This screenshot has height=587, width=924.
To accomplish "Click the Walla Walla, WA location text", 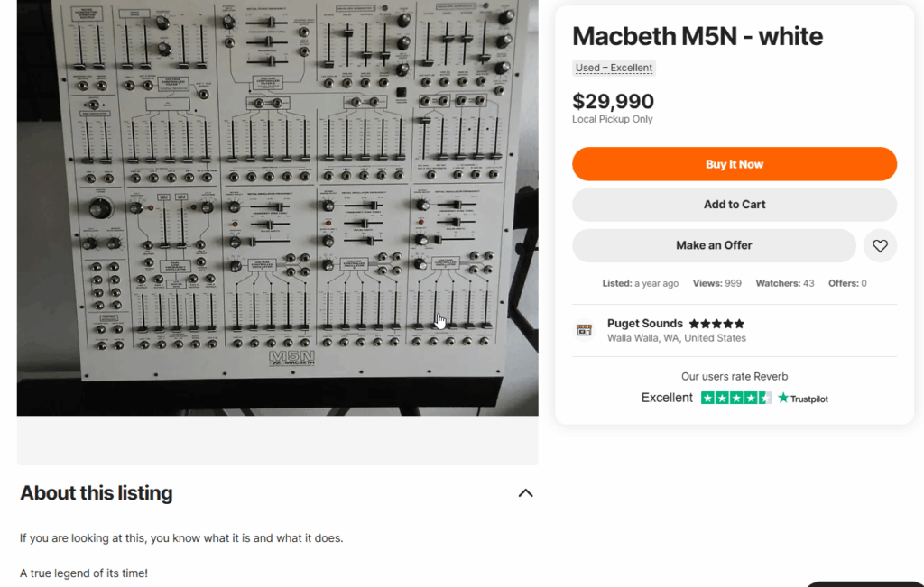I will click(676, 338).
